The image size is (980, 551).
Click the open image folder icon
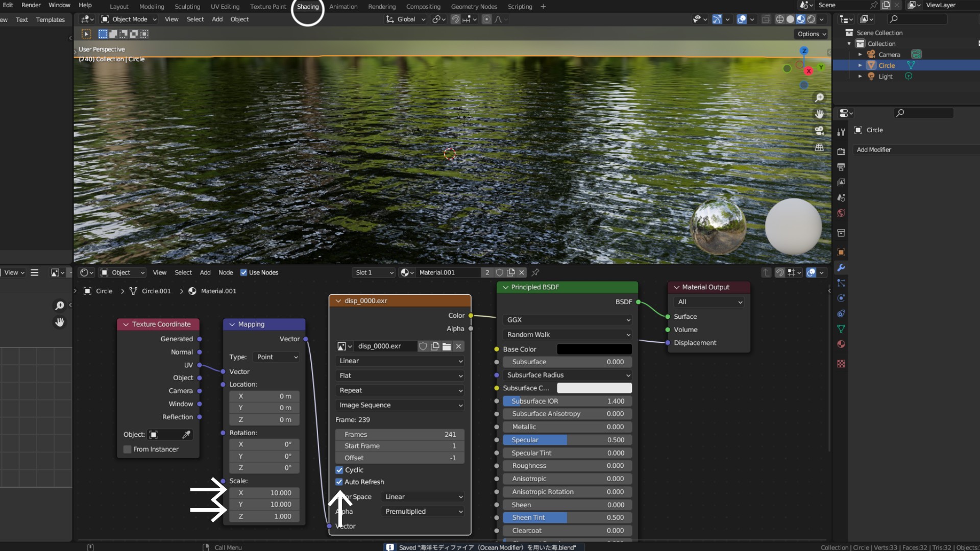click(x=447, y=346)
